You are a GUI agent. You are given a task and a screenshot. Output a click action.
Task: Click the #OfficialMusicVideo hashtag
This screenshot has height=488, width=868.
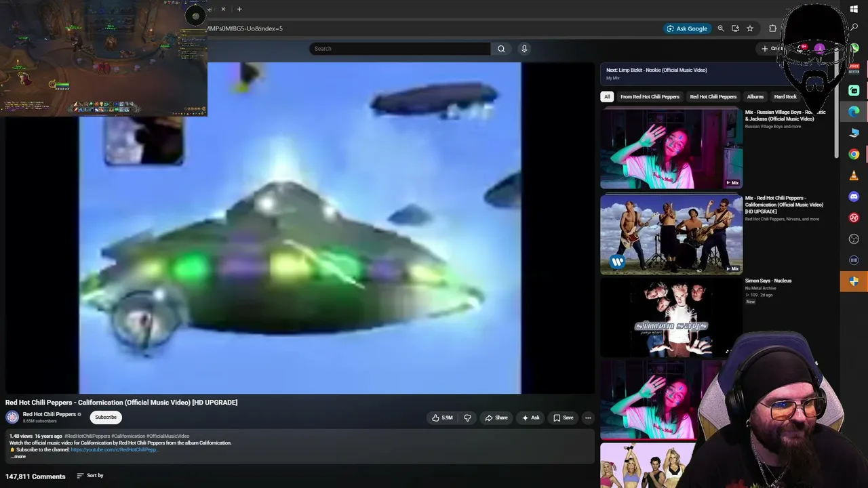pyautogui.click(x=168, y=436)
